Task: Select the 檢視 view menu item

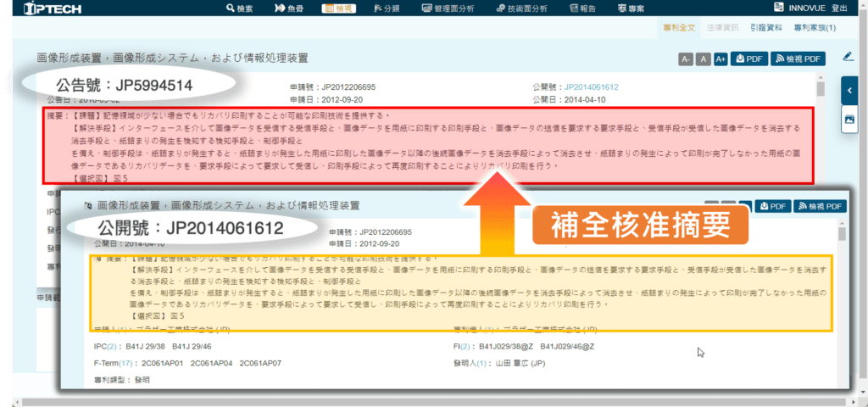Action: coord(342,8)
